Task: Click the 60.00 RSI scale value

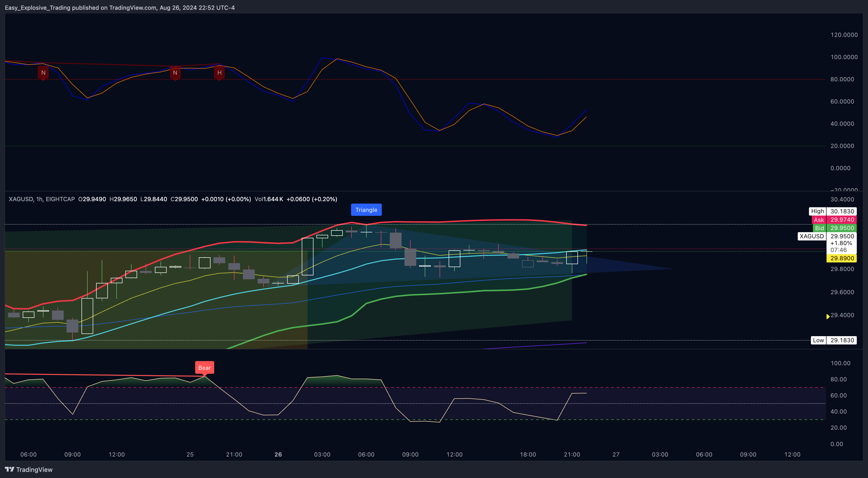Action: [x=838, y=395]
